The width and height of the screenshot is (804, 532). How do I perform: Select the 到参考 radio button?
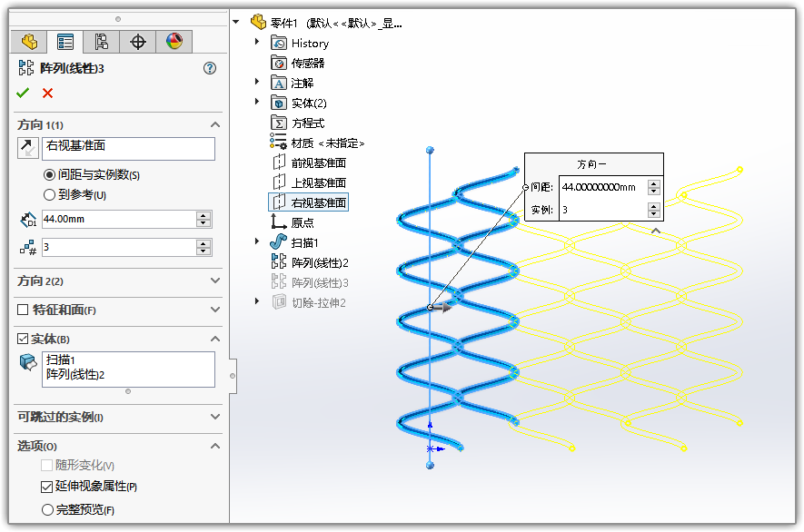tap(49, 194)
